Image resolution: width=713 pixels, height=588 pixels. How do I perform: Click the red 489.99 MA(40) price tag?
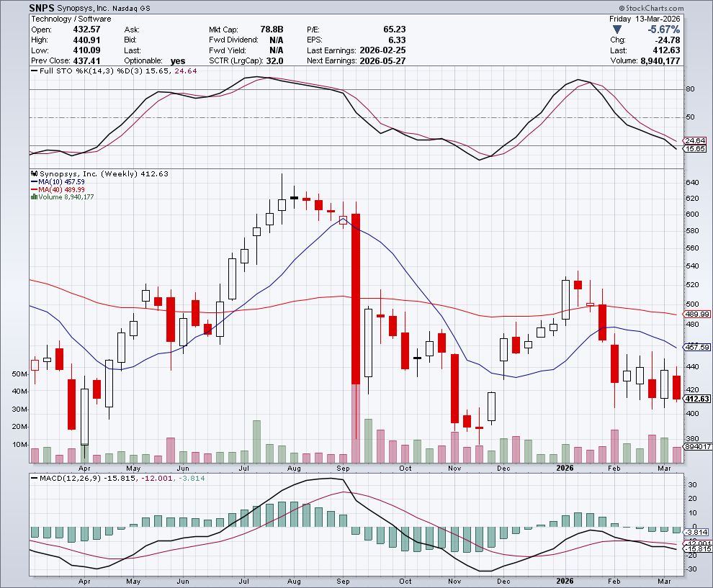697,314
